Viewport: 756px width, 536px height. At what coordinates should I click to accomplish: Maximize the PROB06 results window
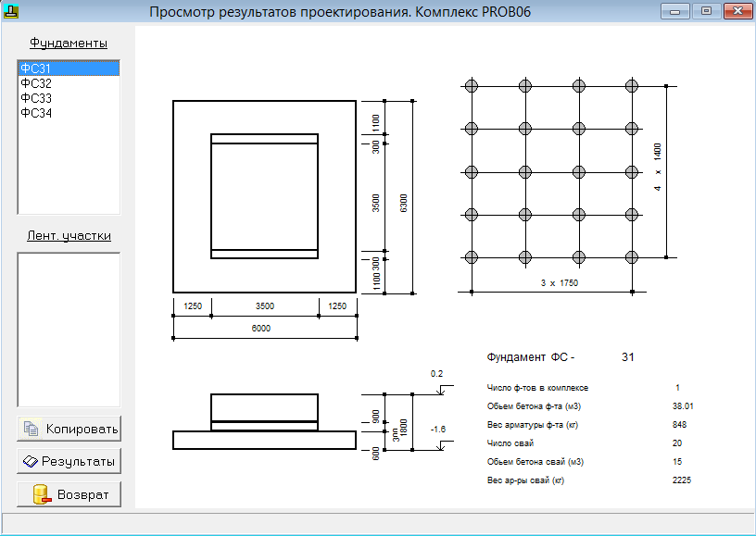pos(706,11)
